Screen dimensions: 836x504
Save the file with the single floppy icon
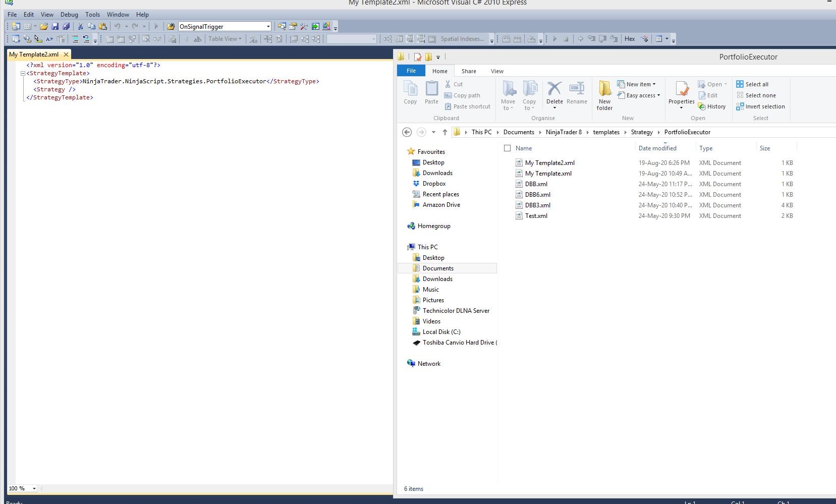pos(55,26)
